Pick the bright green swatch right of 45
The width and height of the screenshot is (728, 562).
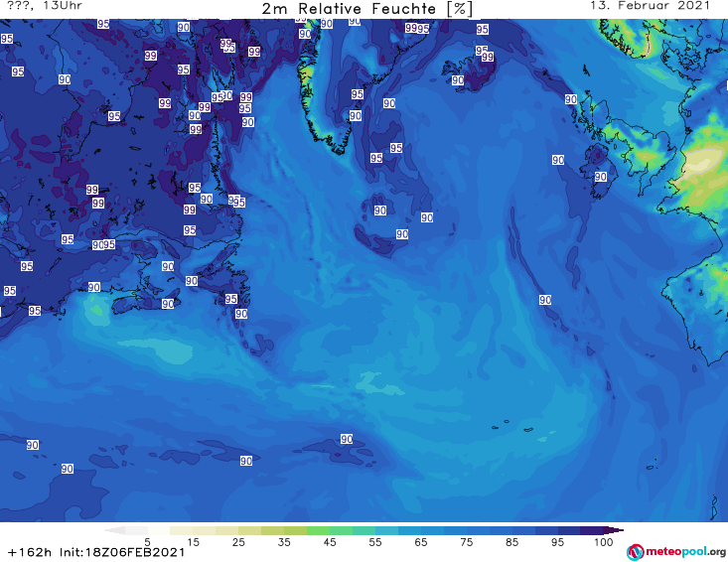pyautogui.click(x=341, y=530)
